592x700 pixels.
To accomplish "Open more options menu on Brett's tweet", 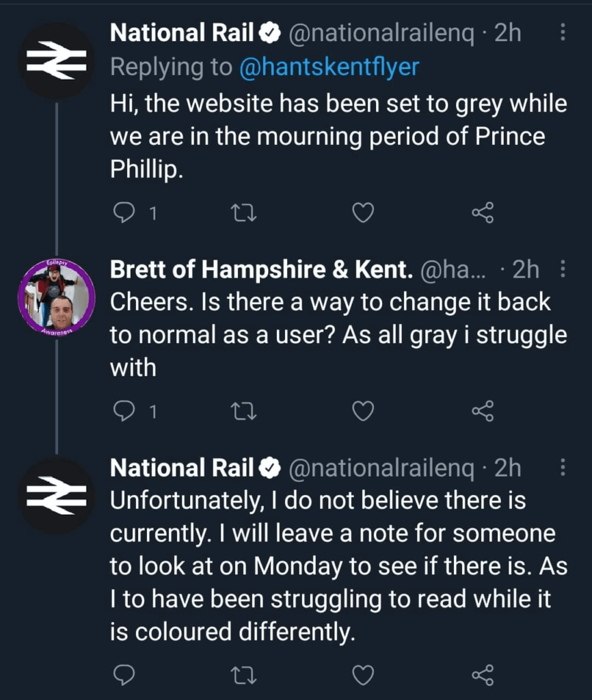I will 563,271.
